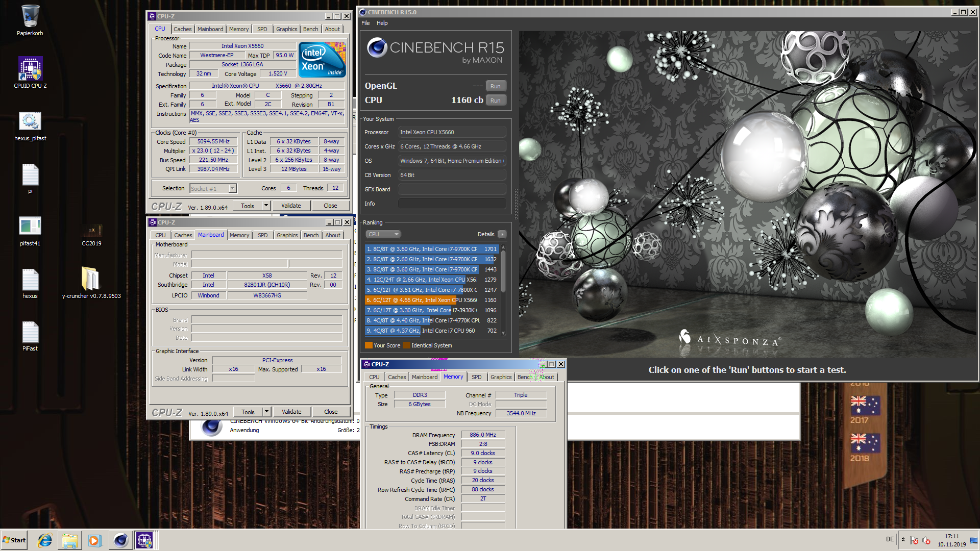Click Close in top CPU-Z window

330,206
